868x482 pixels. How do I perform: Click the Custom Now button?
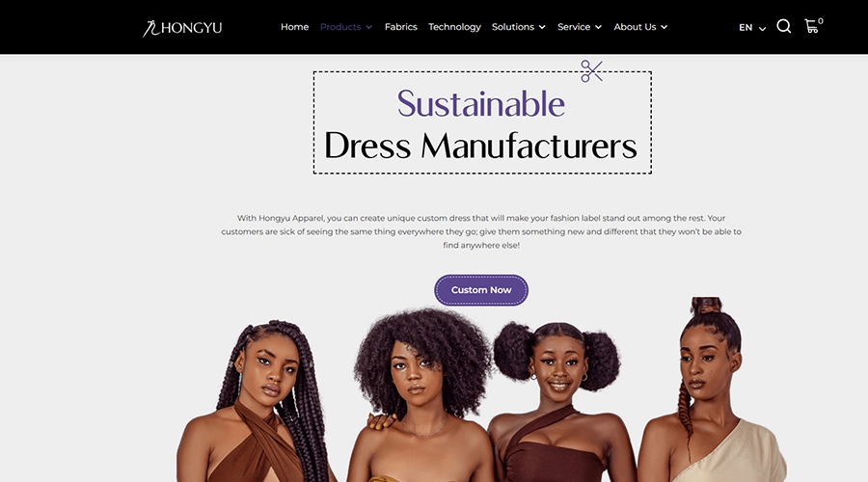tap(481, 290)
